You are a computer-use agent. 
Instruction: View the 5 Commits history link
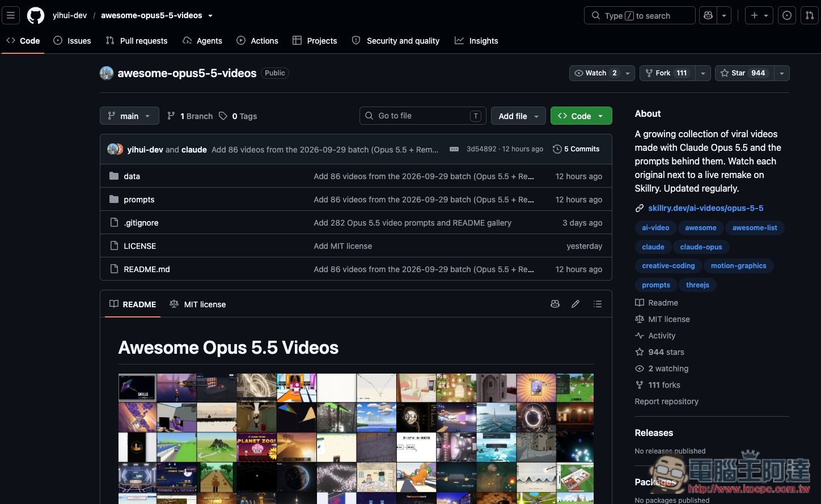[x=576, y=149]
